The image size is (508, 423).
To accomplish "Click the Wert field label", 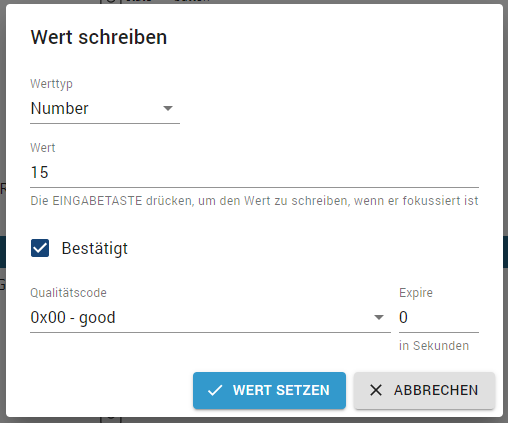I will 43,148.
